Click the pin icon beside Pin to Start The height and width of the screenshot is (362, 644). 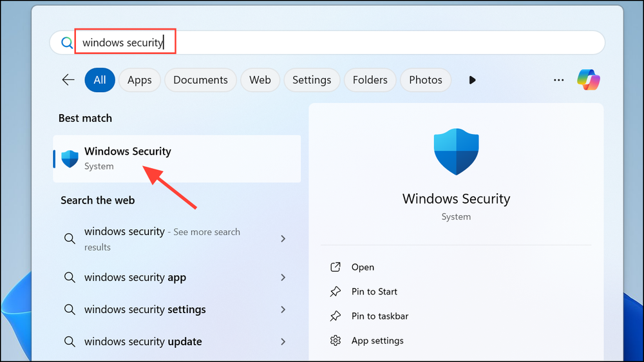[x=336, y=291]
